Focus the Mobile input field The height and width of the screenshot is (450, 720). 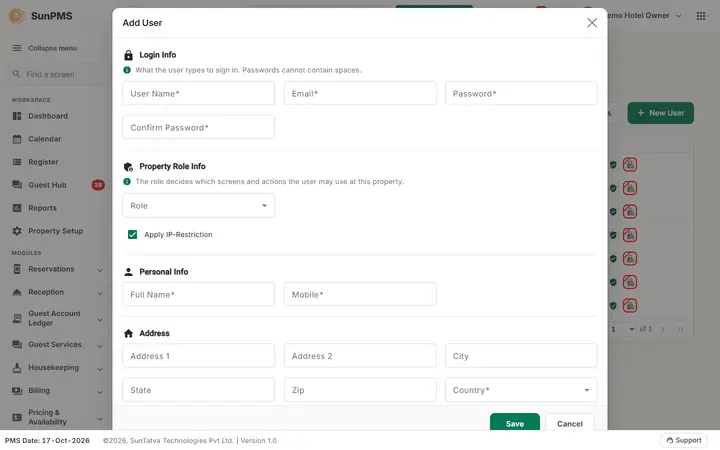(x=360, y=294)
